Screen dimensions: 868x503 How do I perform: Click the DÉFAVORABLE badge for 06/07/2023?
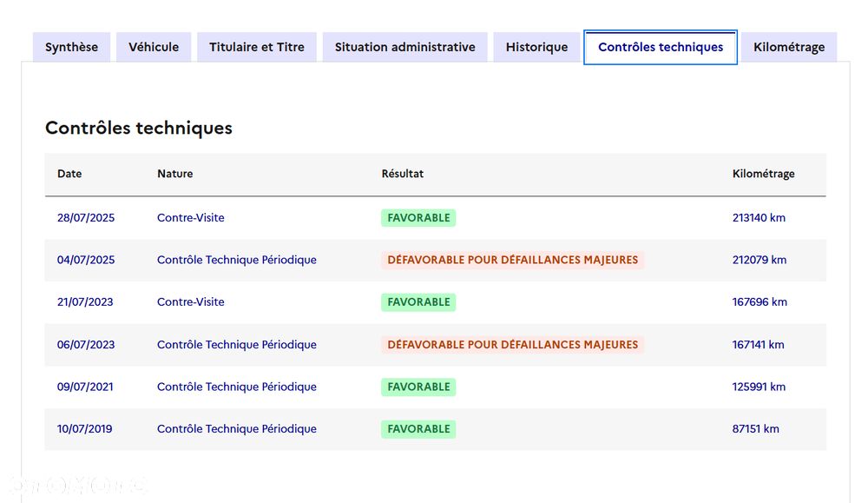click(x=512, y=345)
